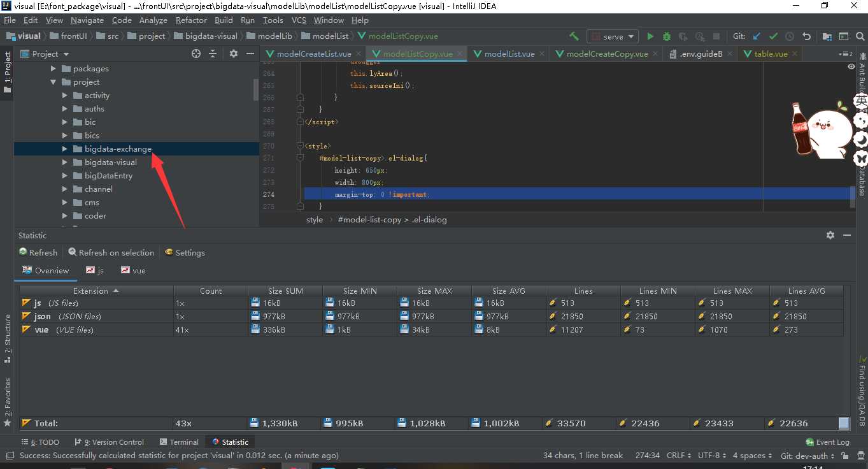Screen dimensions: 868x469
Task: Open Statistic panel gear settings
Action: pyautogui.click(x=830, y=235)
